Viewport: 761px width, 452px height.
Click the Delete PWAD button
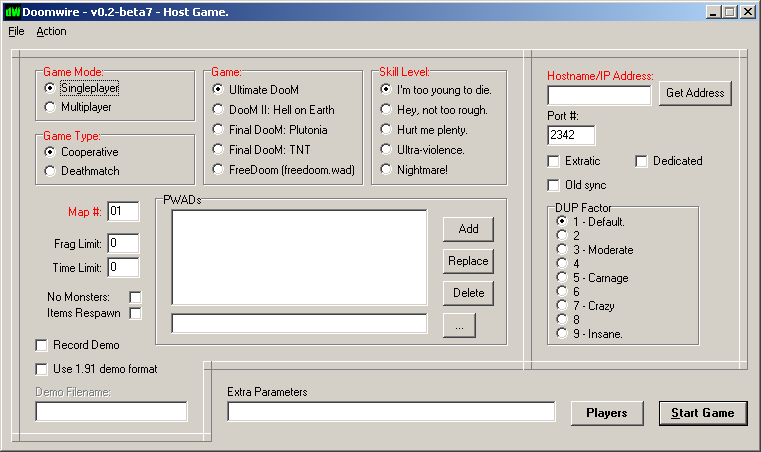(468, 293)
